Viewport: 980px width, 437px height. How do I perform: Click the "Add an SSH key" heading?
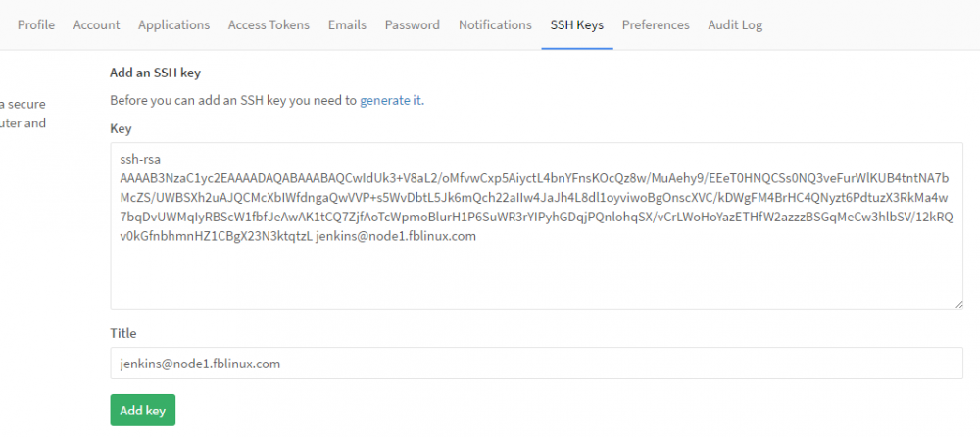(x=162, y=73)
